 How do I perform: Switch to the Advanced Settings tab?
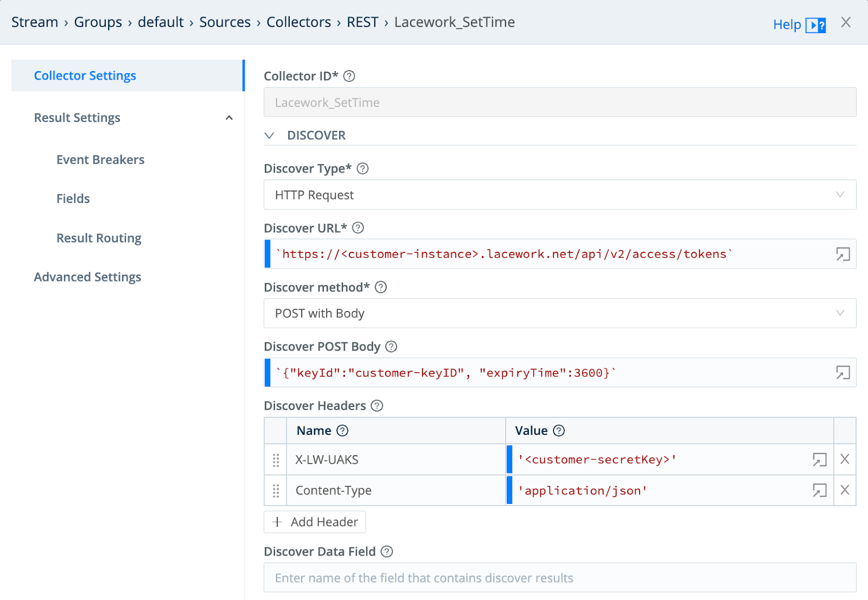87,277
